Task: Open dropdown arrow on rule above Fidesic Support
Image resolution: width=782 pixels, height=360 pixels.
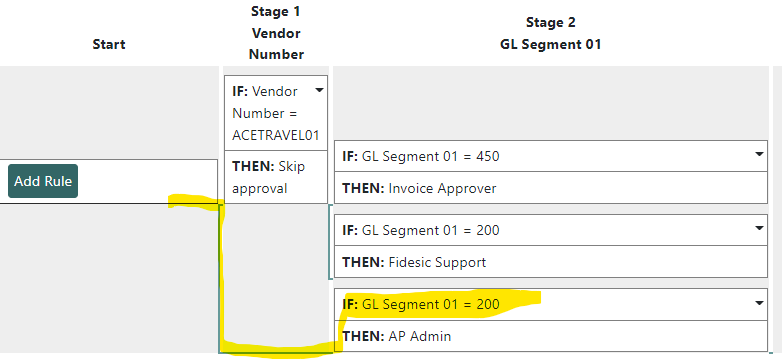Action: [x=759, y=228]
